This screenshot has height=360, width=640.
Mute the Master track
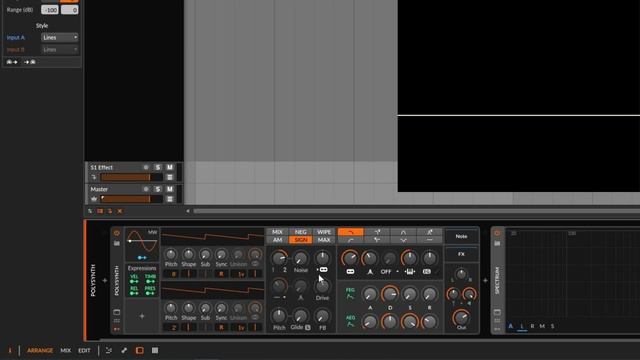[x=170, y=189]
